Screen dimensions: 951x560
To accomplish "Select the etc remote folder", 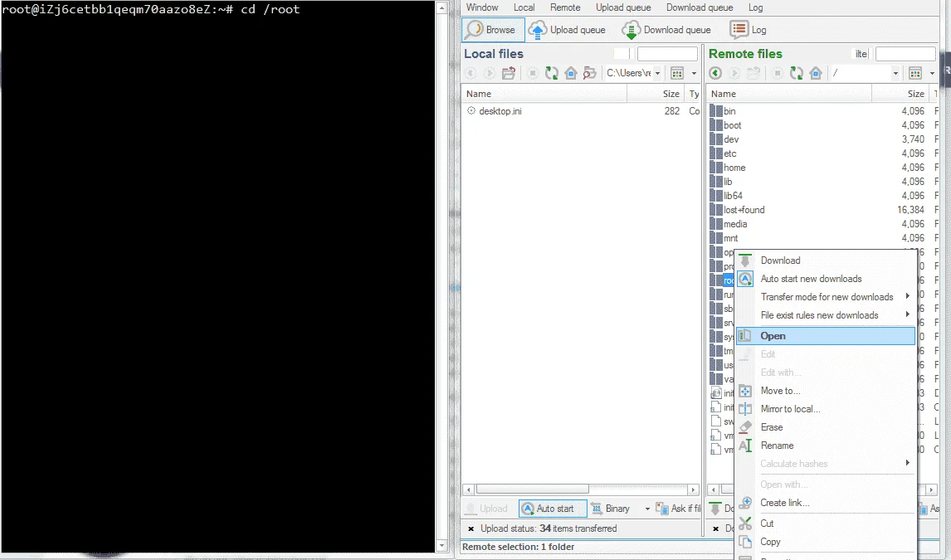I will pyautogui.click(x=729, y=153).
